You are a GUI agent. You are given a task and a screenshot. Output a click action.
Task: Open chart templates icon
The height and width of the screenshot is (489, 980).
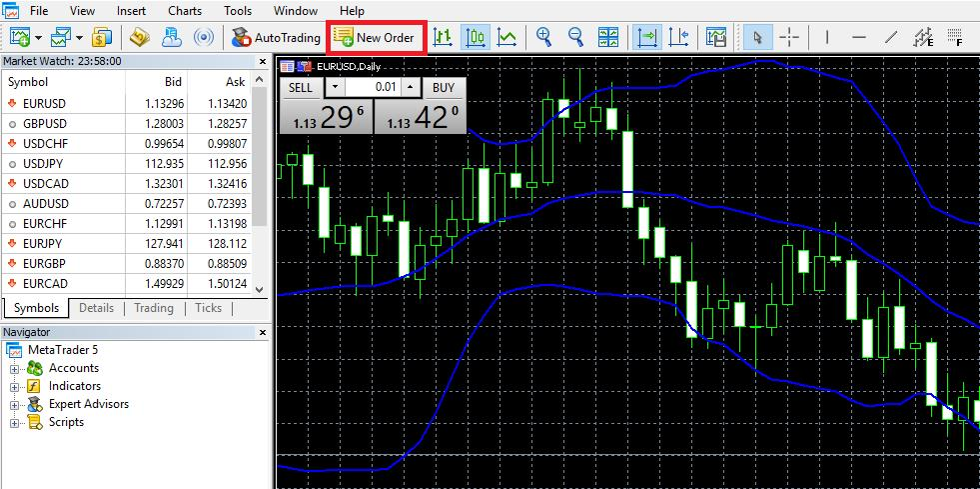(715, 38)
